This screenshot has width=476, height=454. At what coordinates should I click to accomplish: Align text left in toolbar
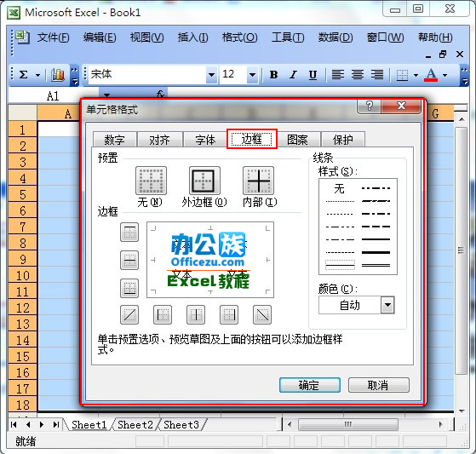point(337,74)
